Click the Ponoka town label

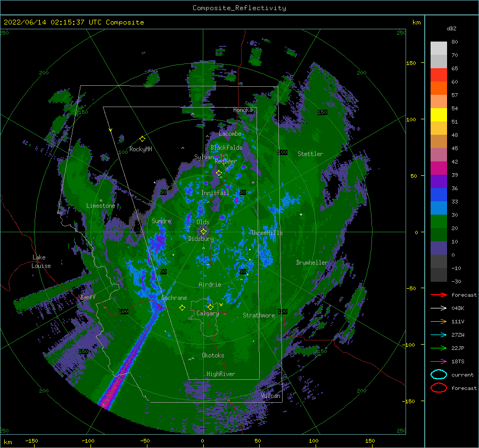243,110
